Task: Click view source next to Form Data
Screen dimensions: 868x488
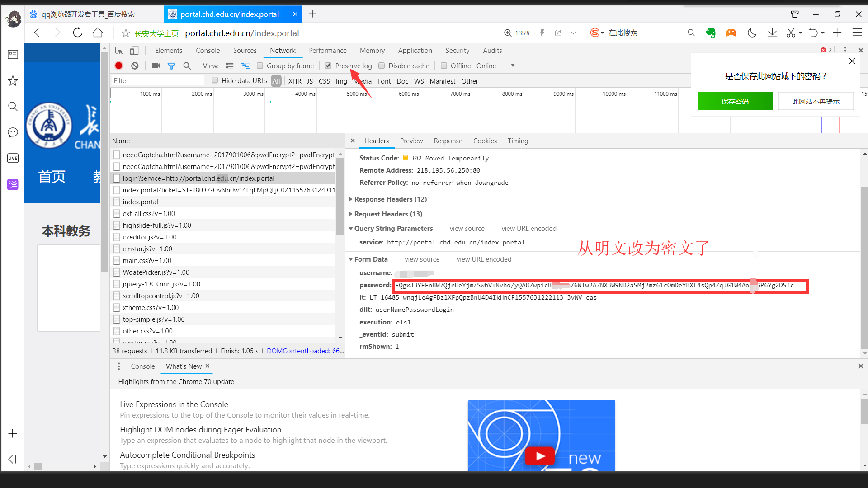Action: pyautogui.click(x=422, y=259)
